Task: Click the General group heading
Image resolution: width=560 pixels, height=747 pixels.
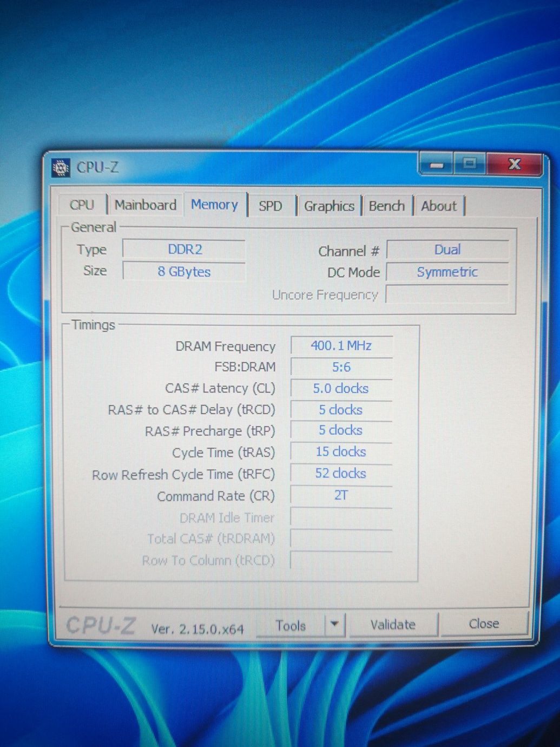Action: coord(94,227)
